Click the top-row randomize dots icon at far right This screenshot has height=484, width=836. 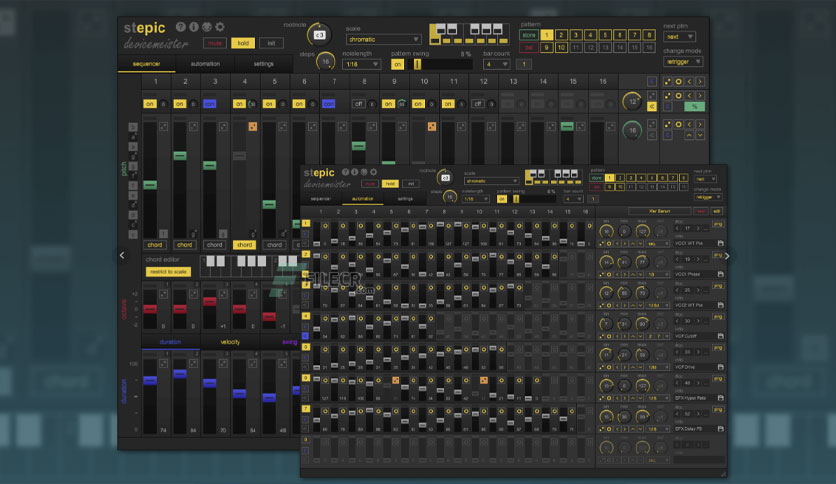668,82
